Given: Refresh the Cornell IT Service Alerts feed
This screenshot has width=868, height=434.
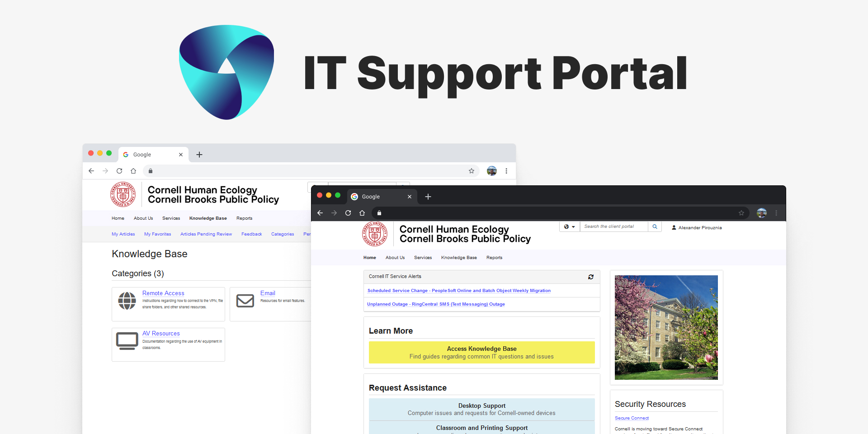Looking at the screenshot, I should pyautogui.click(x=590, y=277).
